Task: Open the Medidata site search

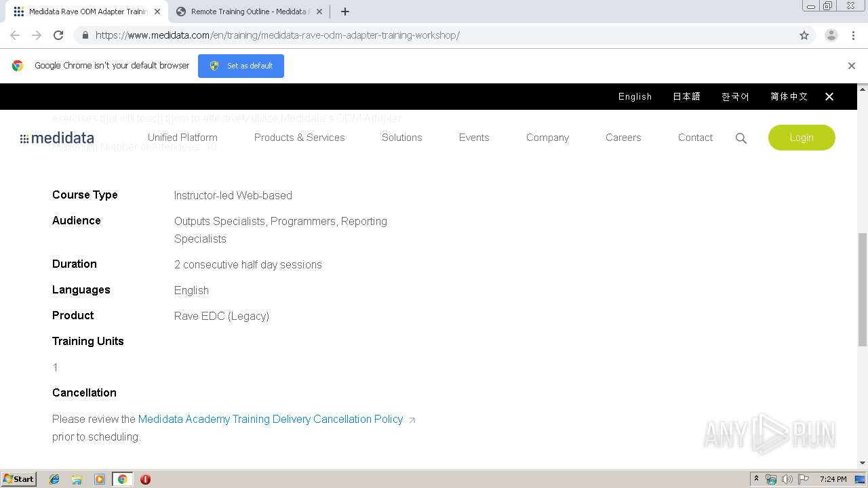Action: coord(741,138)
